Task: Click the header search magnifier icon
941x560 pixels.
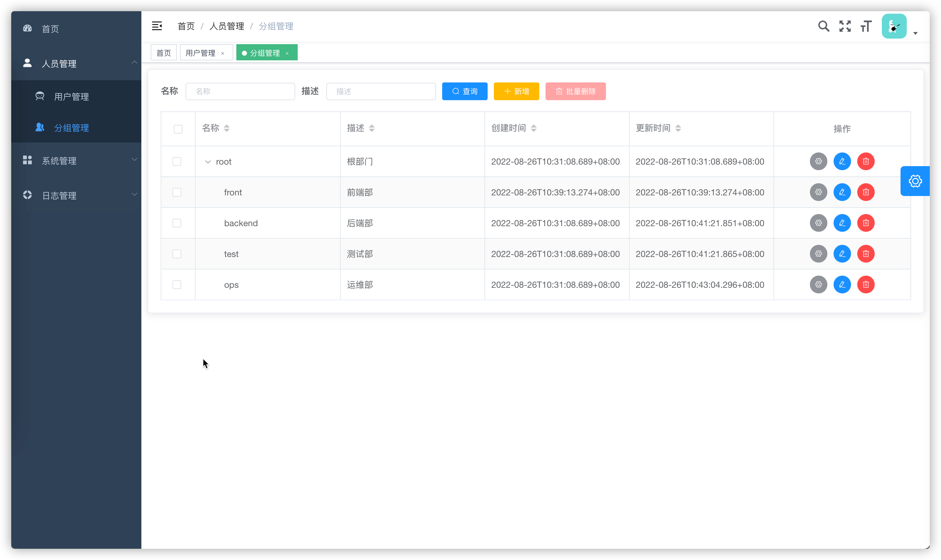Action: tap(824, 26)
